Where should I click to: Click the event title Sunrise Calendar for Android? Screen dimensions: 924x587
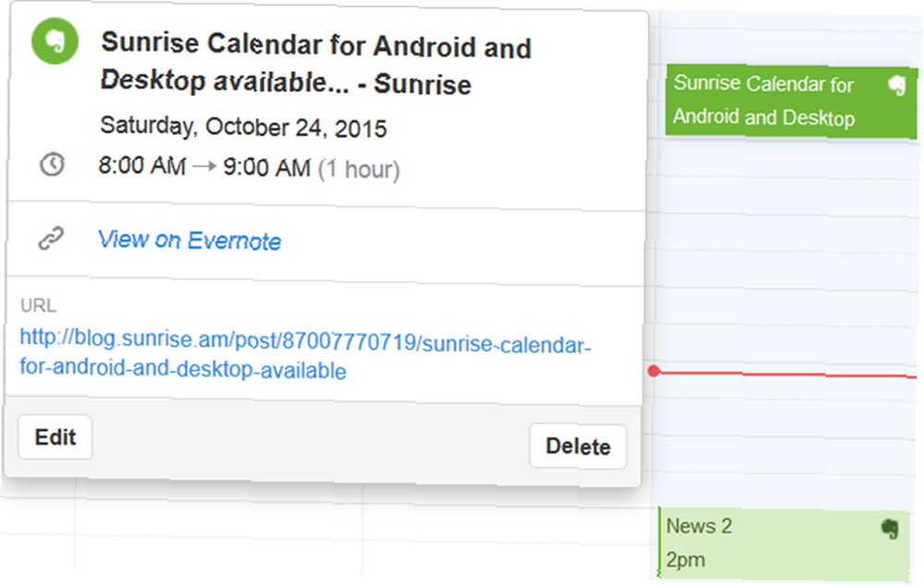click(316, 64)
